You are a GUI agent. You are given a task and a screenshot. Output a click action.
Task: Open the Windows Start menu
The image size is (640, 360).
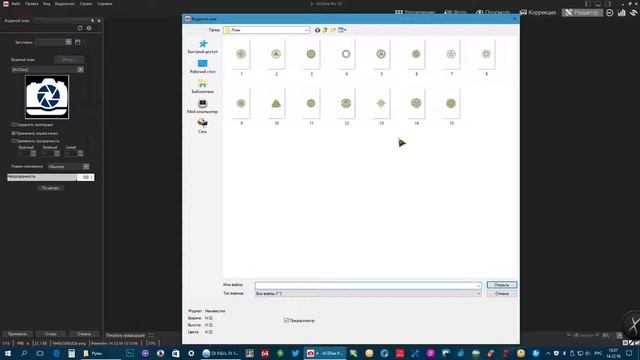click(x=8, y=353)
